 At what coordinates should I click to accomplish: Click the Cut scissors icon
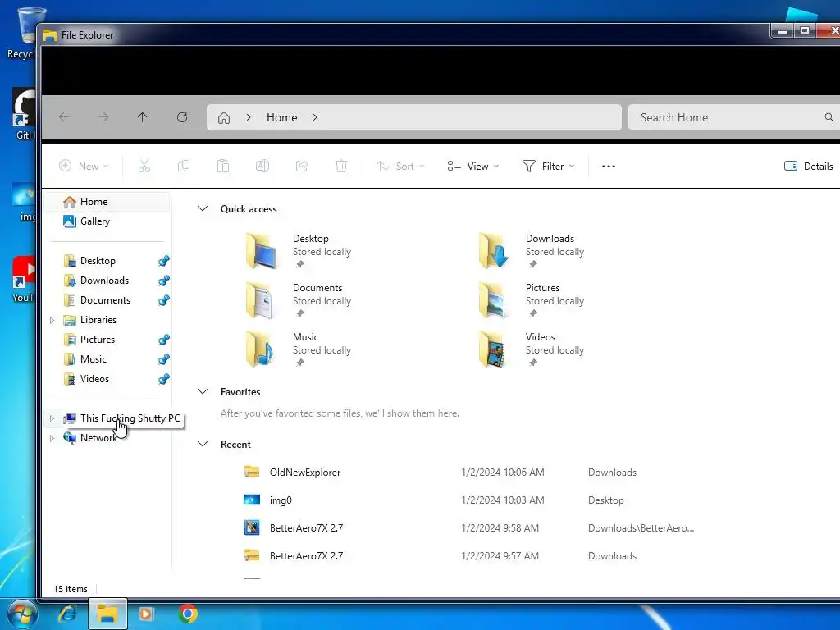[144, 166]
